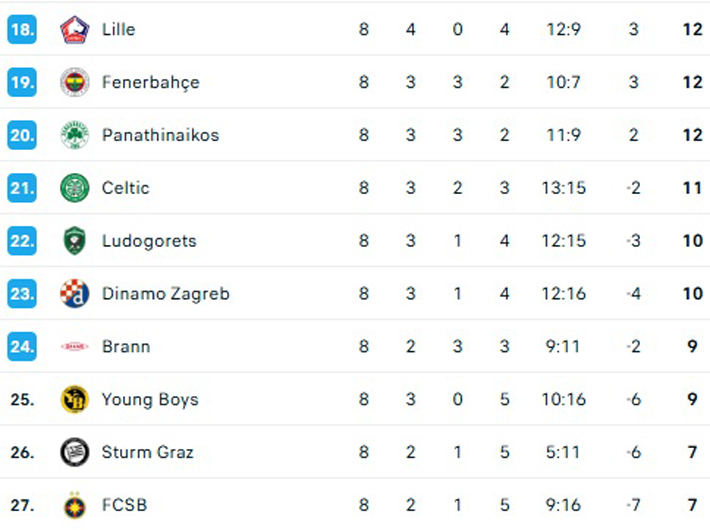Select the Celtic team name
Viewport: 710px width, 530px height.
point(125,188)
